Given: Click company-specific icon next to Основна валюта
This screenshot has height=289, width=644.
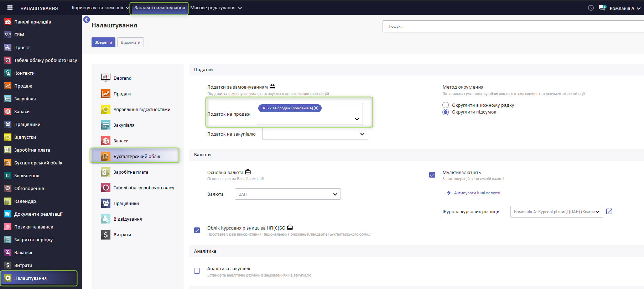Looking at the screenshot, I should [x=248, y=172].
